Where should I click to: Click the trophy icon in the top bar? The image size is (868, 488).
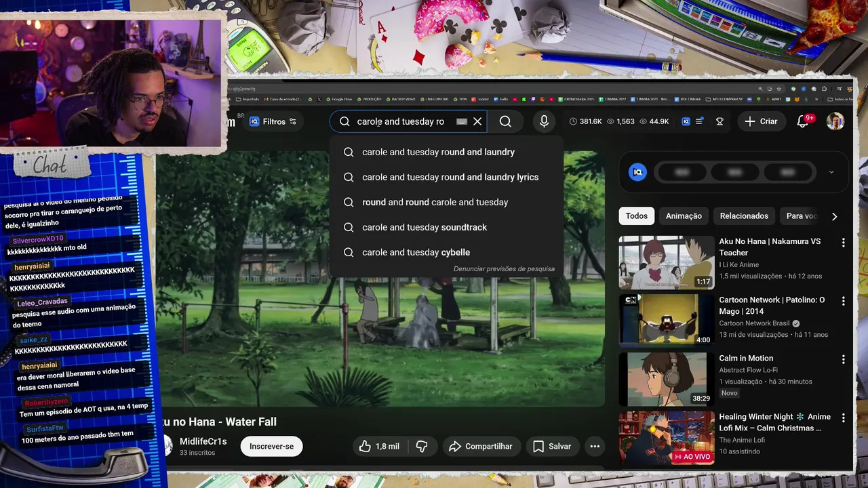719,121
